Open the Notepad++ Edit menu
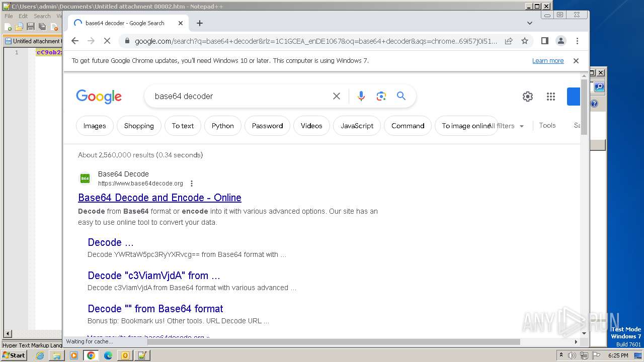Viewport: 644px width, 362px height. click(x=23, y=16)
